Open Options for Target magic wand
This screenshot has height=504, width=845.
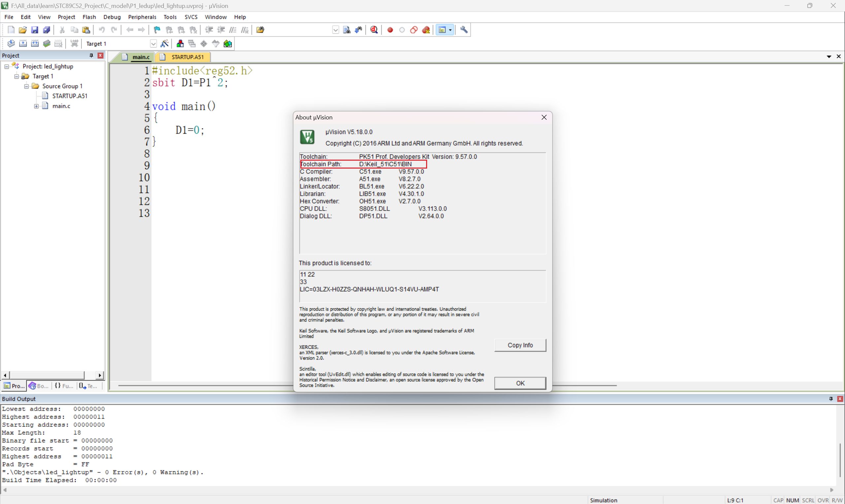coord(164,44)
